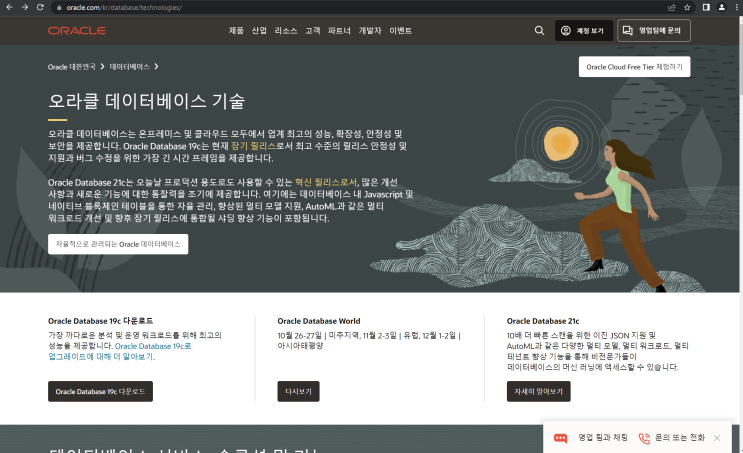The height and width of the screenshot is (453, 743).
Task: Bookmark this page with the star icon
Action: pyautogui.click(x=687, y=8)
